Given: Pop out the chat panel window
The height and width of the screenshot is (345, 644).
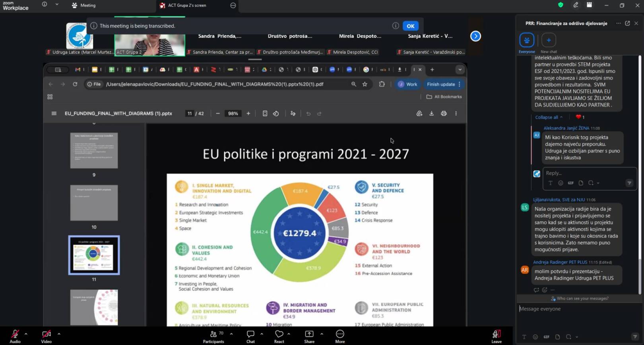Looking at the screenshot, I should (627, 23).
